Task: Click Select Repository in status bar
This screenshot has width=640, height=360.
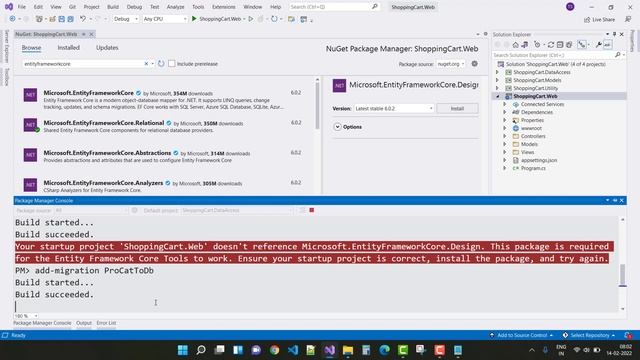Action: pyautogui.click(x=589, y=335)
